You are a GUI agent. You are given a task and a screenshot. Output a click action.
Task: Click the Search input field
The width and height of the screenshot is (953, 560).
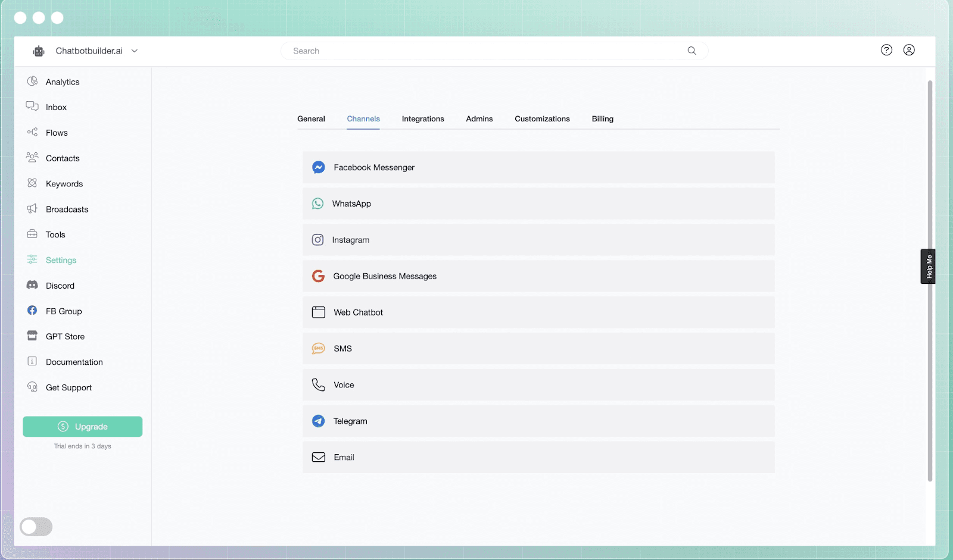[494, 51]
